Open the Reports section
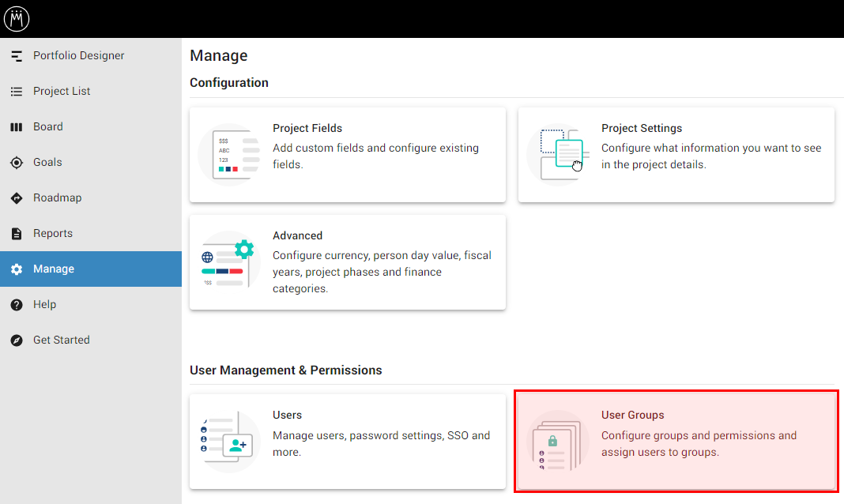Viewport: 844px width, 504px height. pos(90,233)
